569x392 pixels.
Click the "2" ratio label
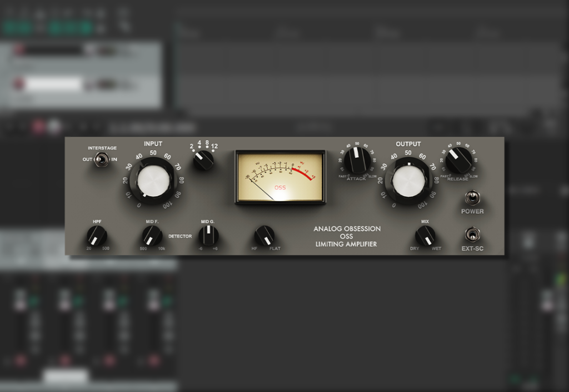pyautogui.click(x=192, y=147)
